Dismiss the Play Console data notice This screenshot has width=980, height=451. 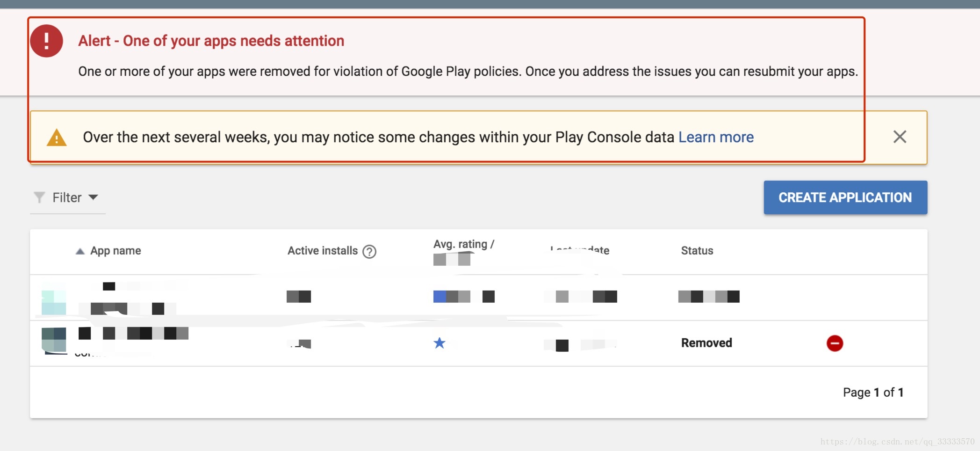point(900,137)
